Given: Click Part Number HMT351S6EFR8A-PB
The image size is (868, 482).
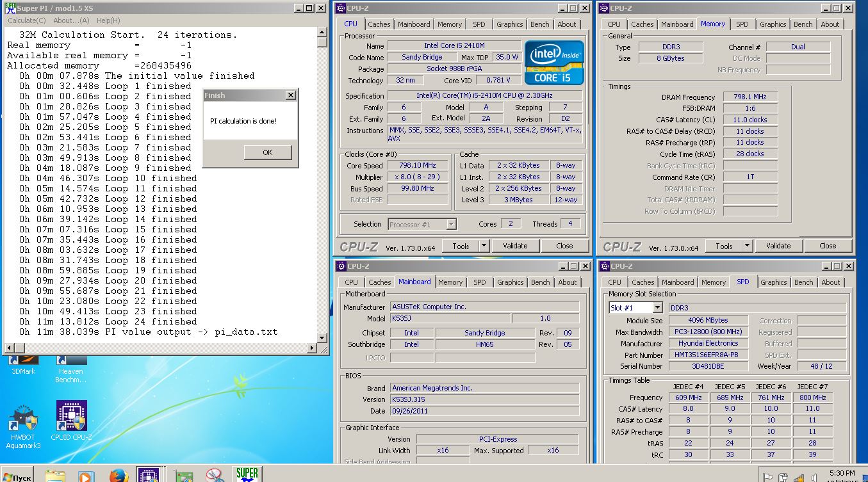Looking at the screenshot, I should point(708,355).
